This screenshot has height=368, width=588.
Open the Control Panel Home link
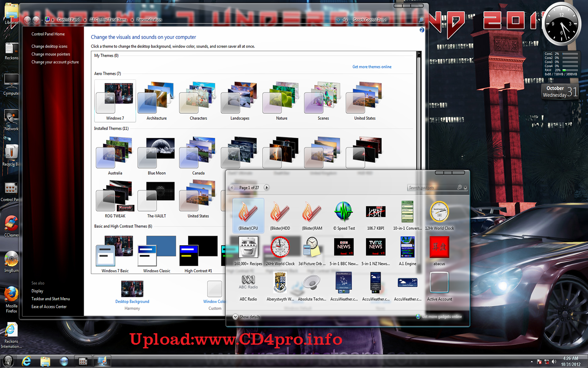(48, 34)
